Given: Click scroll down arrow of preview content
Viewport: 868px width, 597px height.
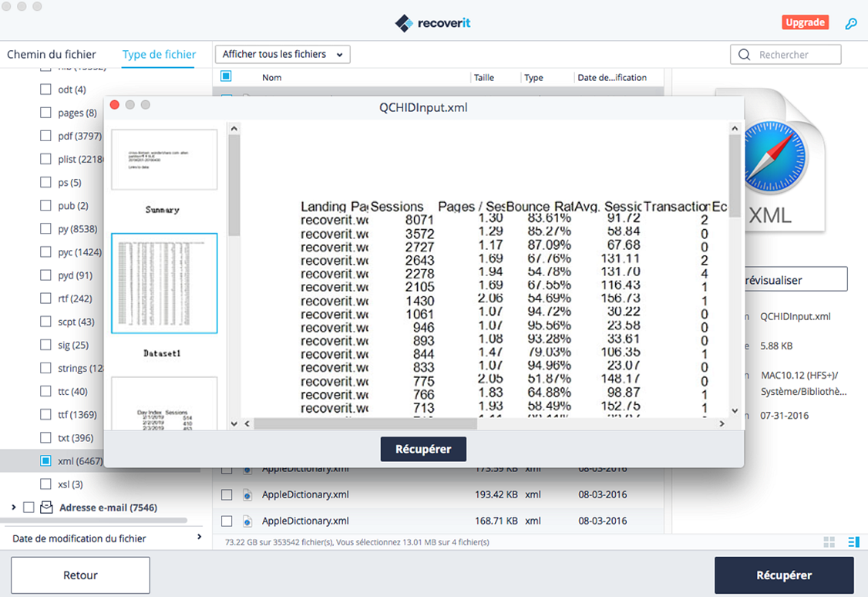Looking at the screenshot, I should point(735,411).
